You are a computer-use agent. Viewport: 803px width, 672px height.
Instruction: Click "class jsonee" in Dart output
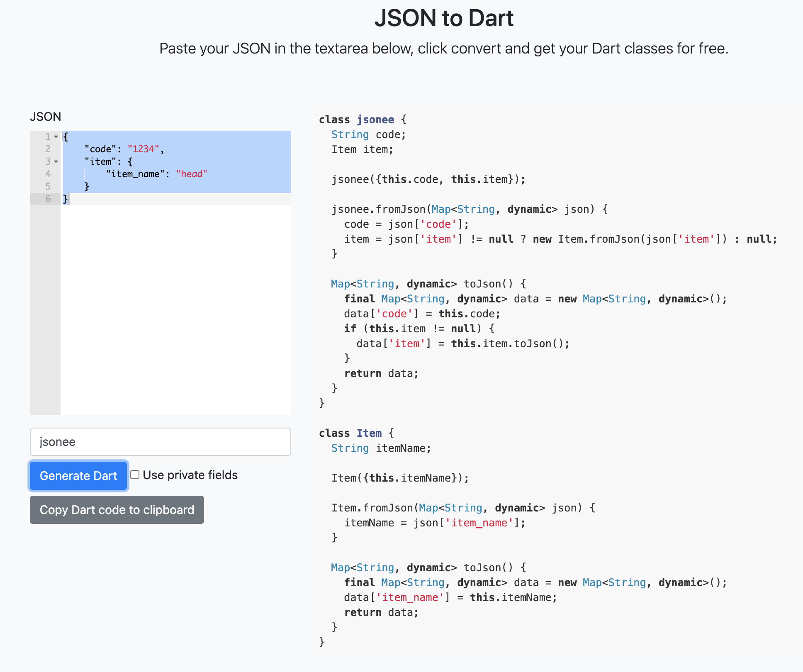pyautogui.click(x=357, y=119)
